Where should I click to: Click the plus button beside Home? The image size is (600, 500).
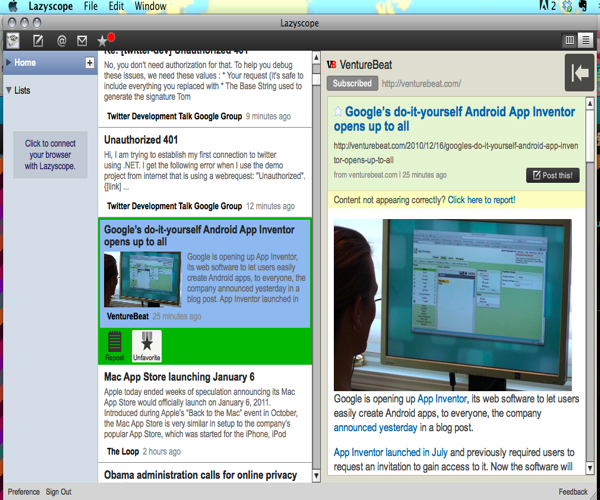90,62
